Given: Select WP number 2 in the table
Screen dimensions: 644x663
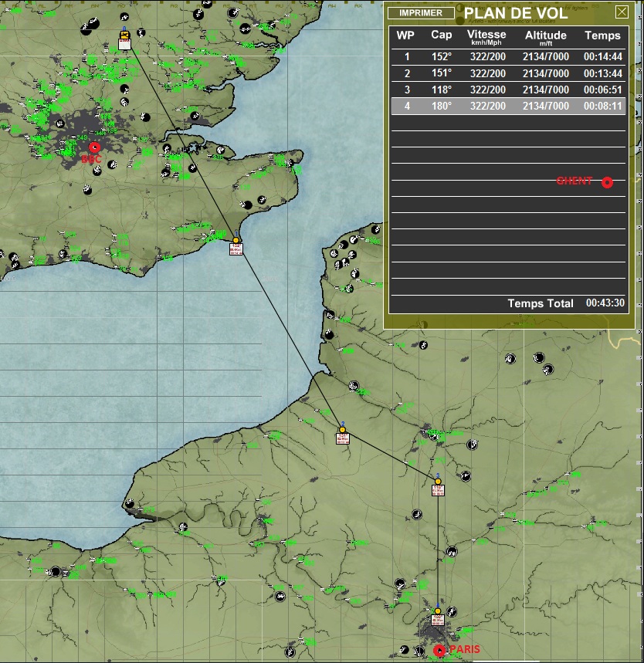Looking at the screenshot, I should coord(407,73).
